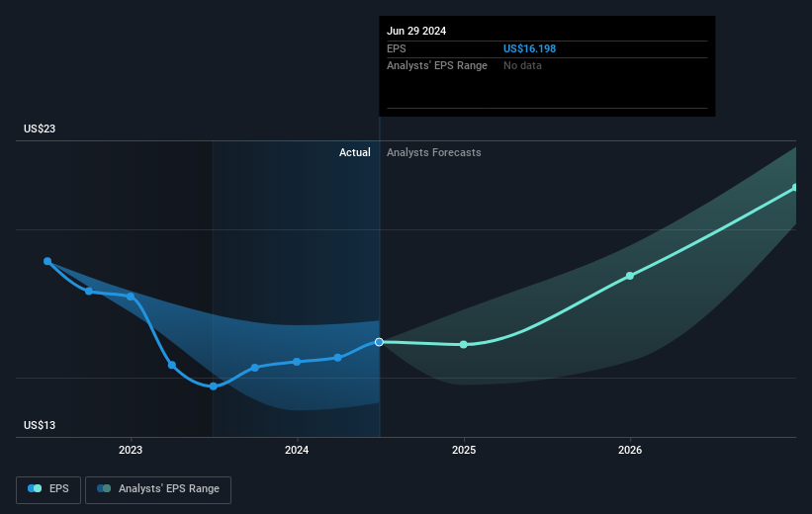This screenshot has width=812, height=514.
Task: Select the first EPS data point in 2022
Action: click(x=47, y=261)
